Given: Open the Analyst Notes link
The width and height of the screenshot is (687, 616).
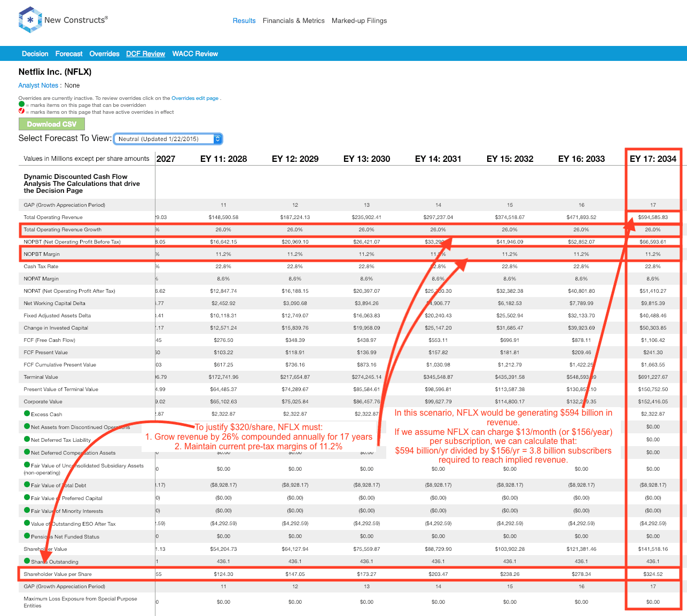Looking at the screenshot, I should pyautogui.click(x=38, y=85).
